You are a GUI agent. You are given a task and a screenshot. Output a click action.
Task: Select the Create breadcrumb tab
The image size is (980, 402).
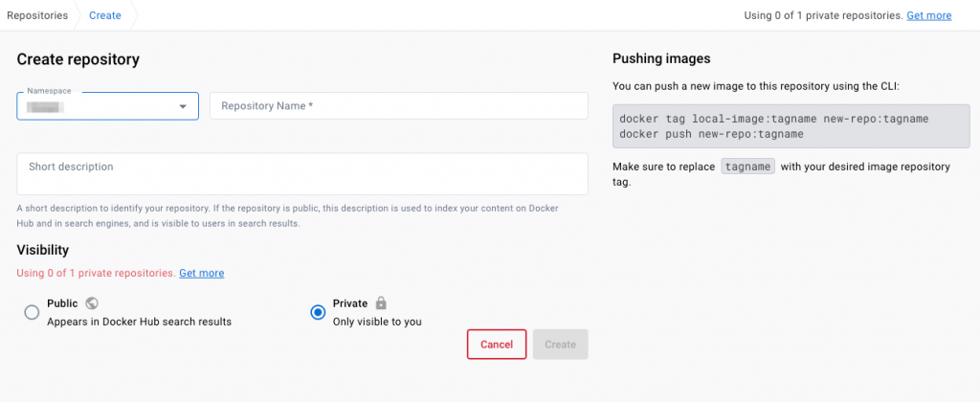tap(105, 15)
